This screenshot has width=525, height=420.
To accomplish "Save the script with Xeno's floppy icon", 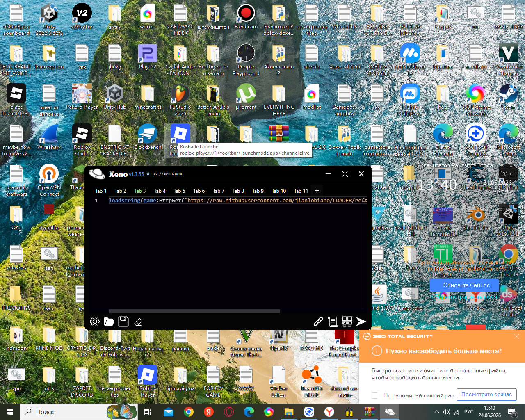I will (x=123, y=322).
